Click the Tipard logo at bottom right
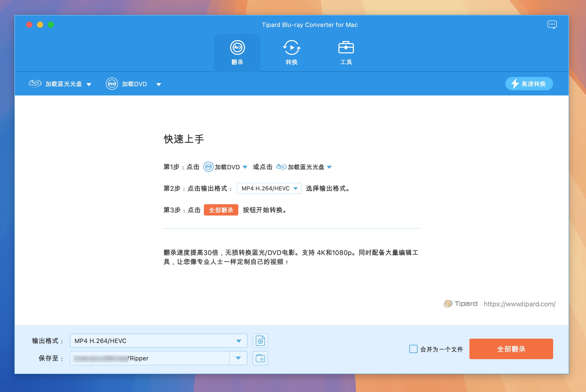The image size is (586, 392). [460, 304]
